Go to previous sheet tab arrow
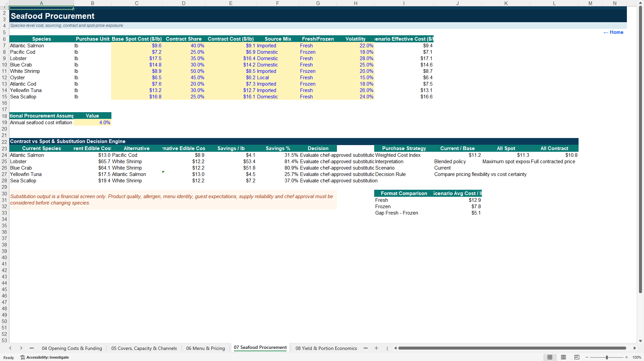Screen dimensions: 644x361 (x=10, y=348)
